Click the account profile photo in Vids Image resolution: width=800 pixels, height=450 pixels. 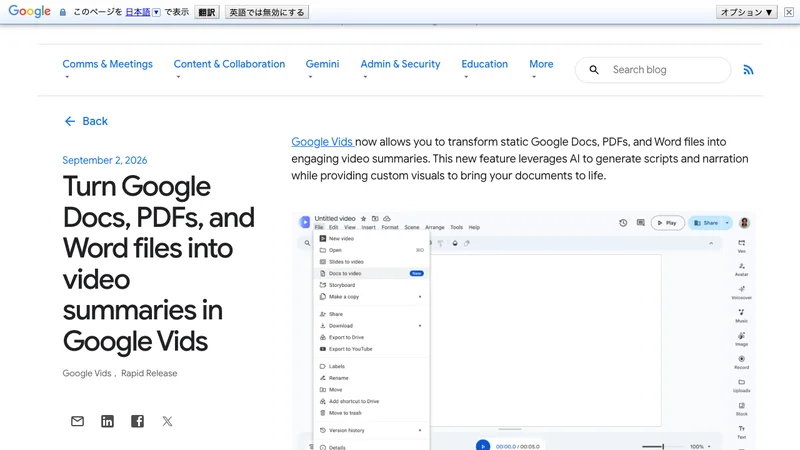tap(744, 223)
